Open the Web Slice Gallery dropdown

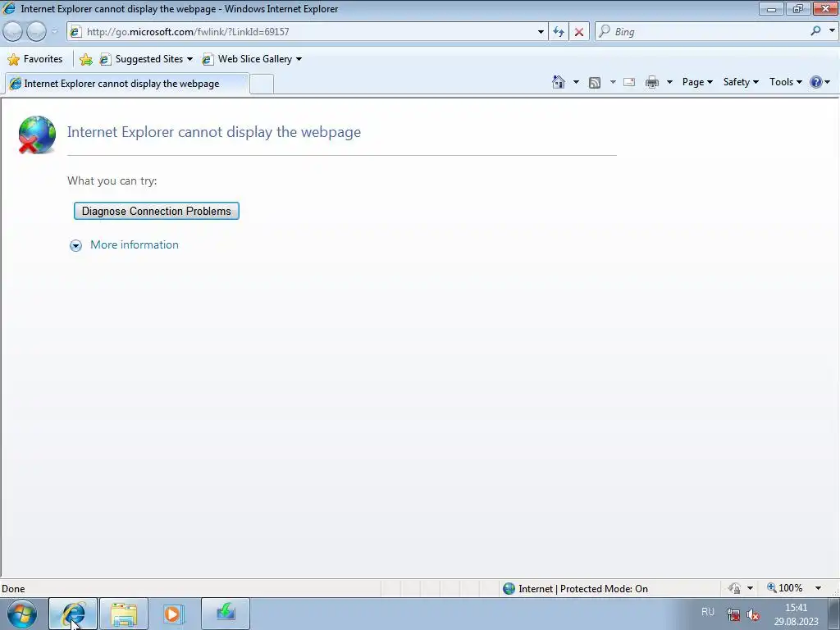point(252,59)
